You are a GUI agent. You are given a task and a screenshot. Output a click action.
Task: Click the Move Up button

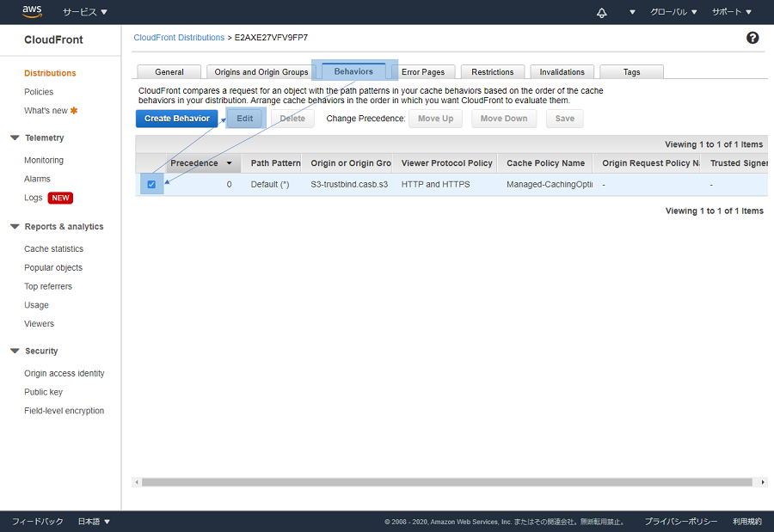pyautogui.click(x=435, y=119)
